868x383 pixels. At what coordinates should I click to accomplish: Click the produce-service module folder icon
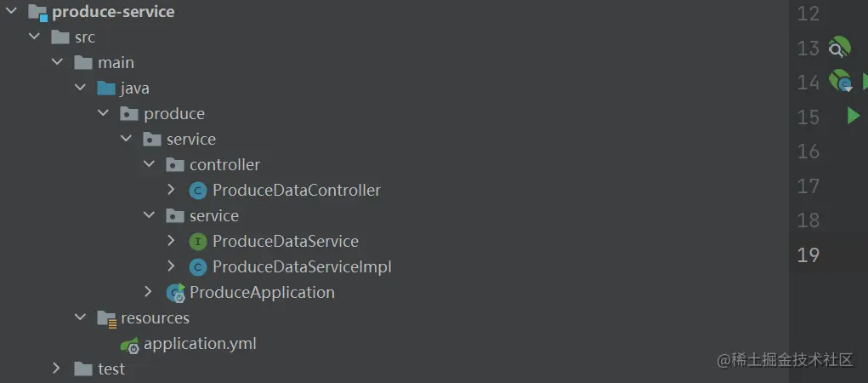(x=37, y=13)
